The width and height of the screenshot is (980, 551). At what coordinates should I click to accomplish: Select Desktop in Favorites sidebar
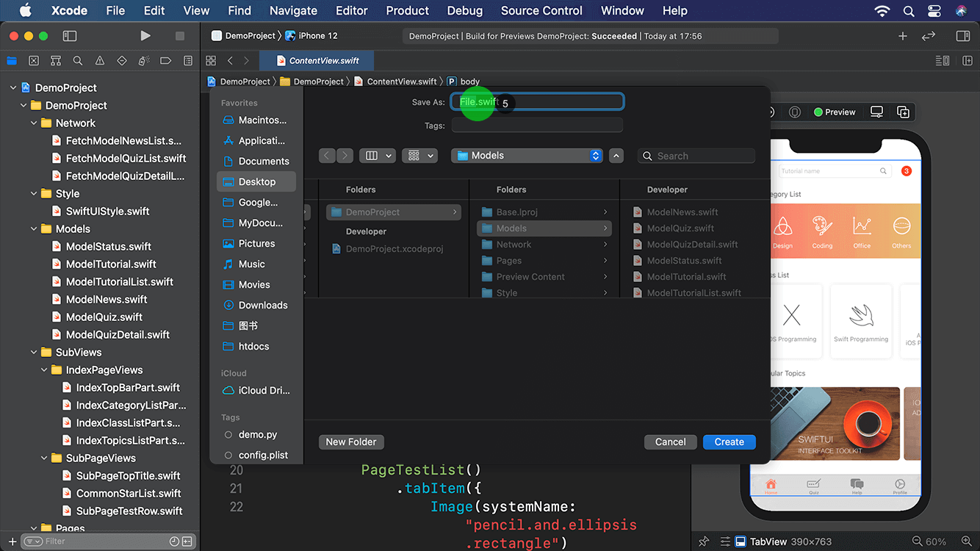256,181
